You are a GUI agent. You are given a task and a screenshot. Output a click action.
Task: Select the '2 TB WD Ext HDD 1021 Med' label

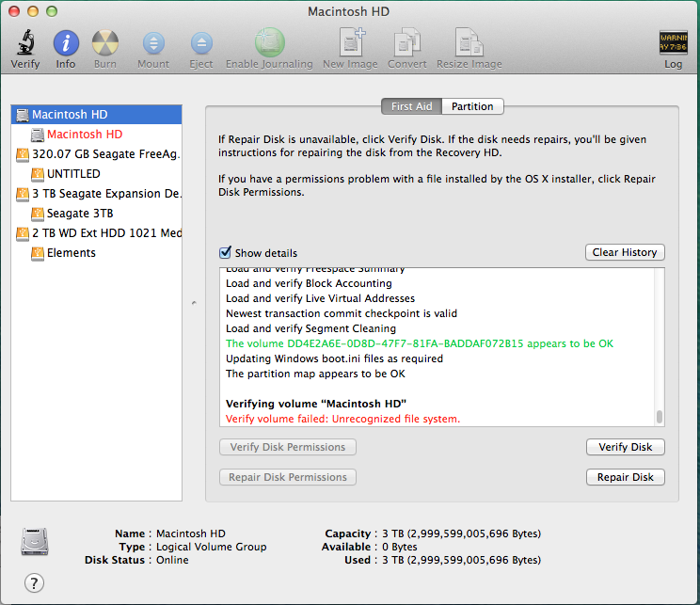pos(106,233)
